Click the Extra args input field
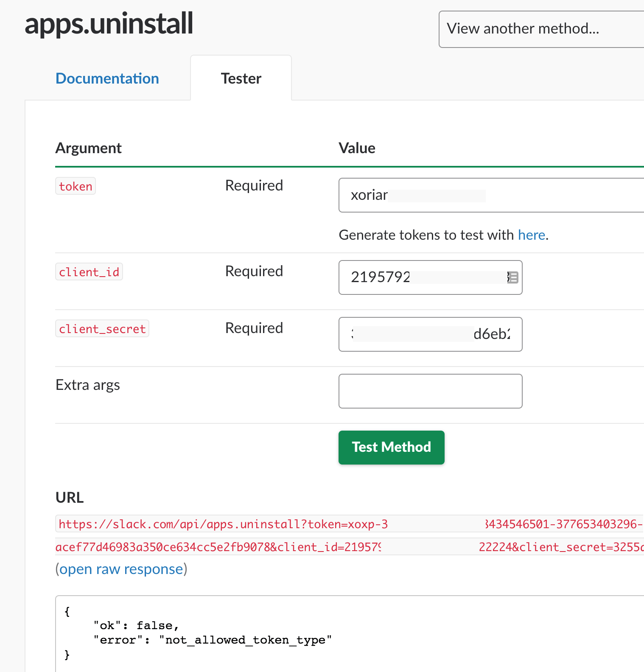The height and width of the screenshot is (672, 644). tap(430, 391)
